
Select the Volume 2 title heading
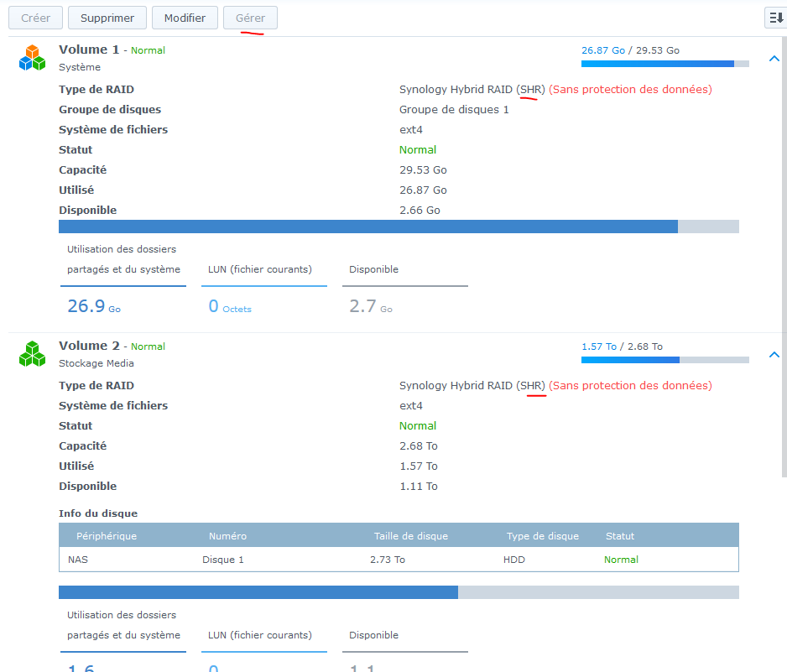(89, 346)
